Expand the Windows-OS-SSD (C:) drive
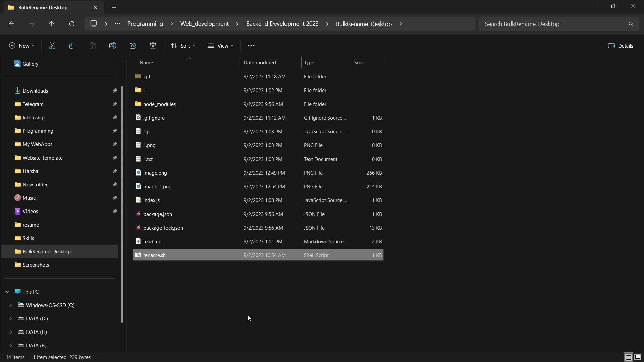 click(x=10, y=305)
